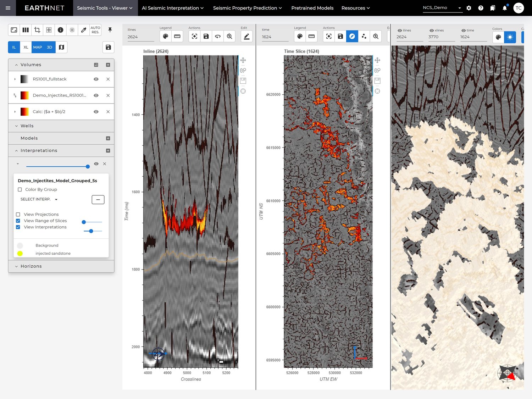Open the colormap palette for the Inline view

click(165, 36)
